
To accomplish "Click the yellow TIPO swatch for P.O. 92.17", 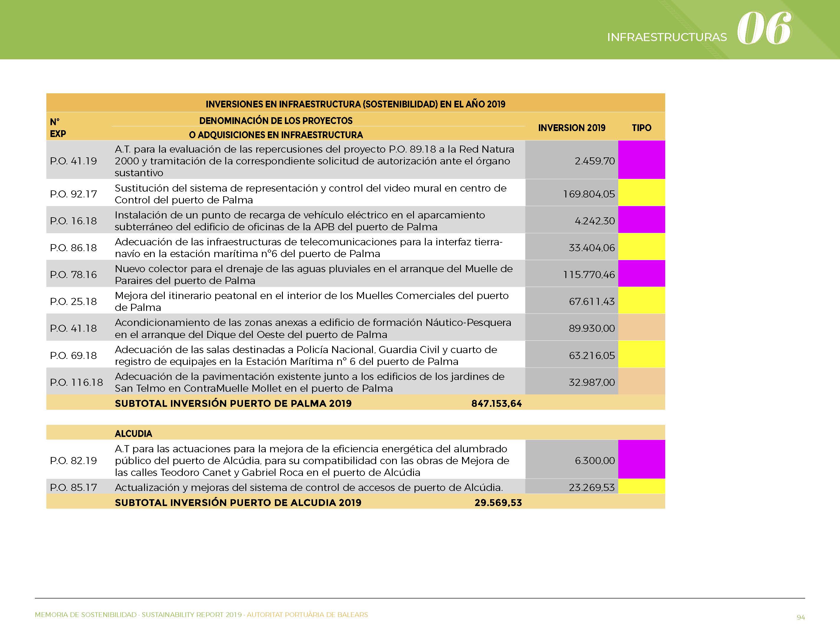I will [641, 193].
